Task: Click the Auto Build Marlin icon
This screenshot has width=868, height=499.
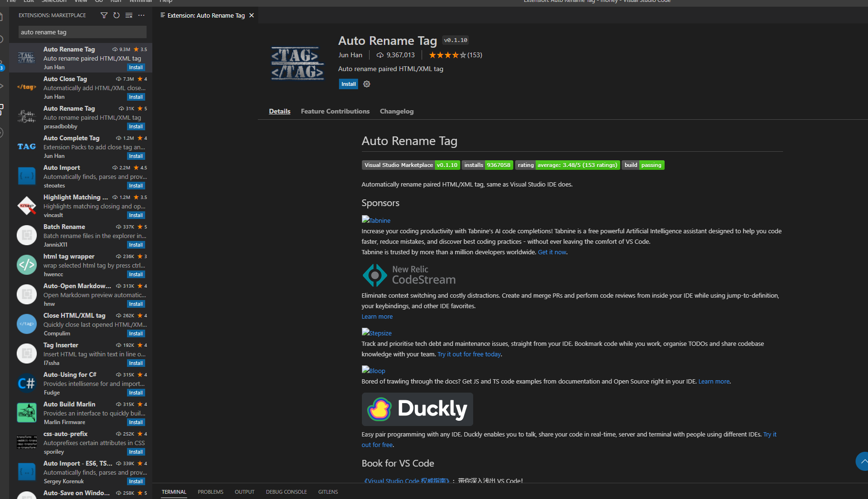Action: tap(27, 413)
